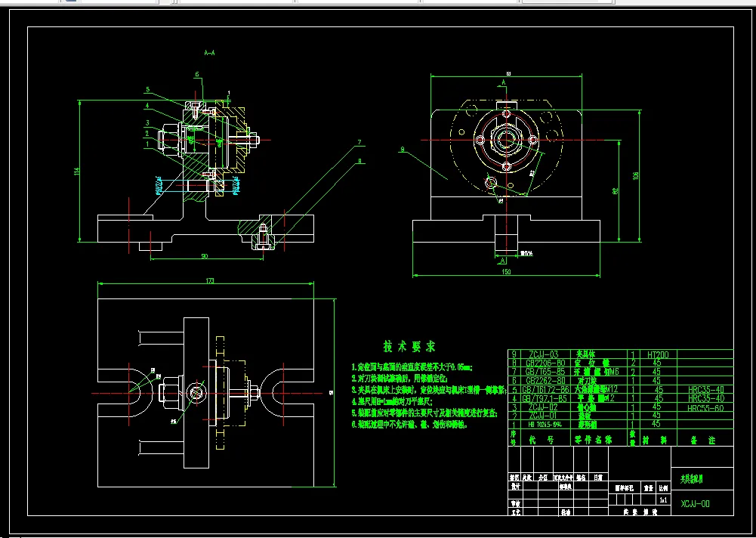Click HRC35-40 remark in the GB/T97.1-85 row

[x=706, y=398]
